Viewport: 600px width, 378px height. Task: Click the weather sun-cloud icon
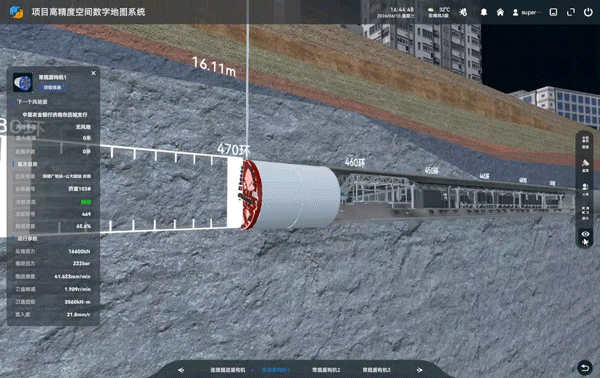coord(432,10)
